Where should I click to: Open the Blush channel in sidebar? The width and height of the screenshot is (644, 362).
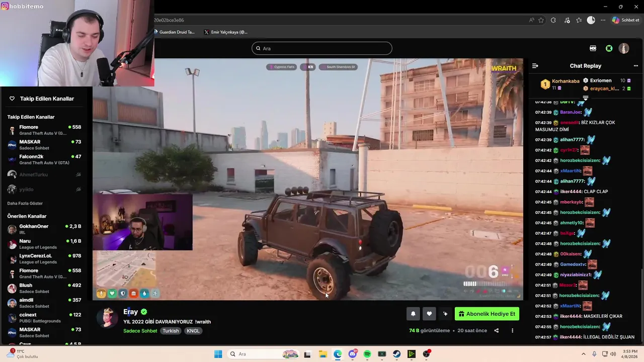pos(45,288)
